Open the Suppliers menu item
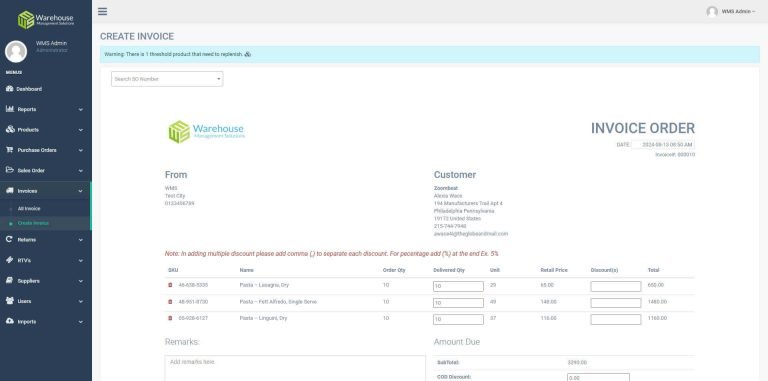 pyautogui.click(x=46, y=281)
